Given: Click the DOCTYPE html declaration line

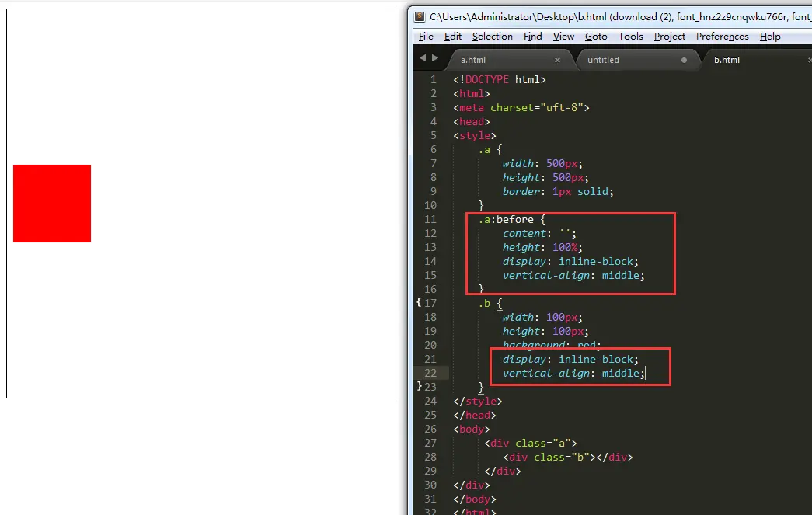Looking at the screenshot, I should click(499, 80).
